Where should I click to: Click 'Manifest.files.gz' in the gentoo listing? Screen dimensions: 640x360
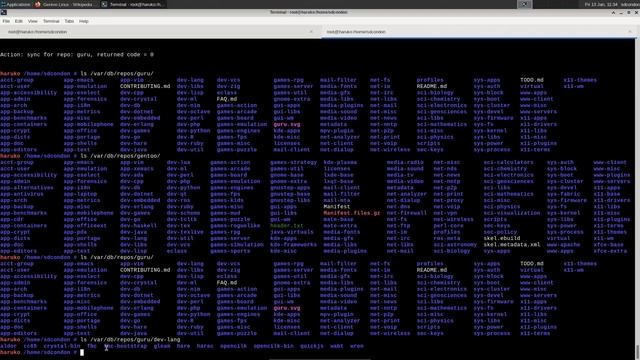(352, 213)
